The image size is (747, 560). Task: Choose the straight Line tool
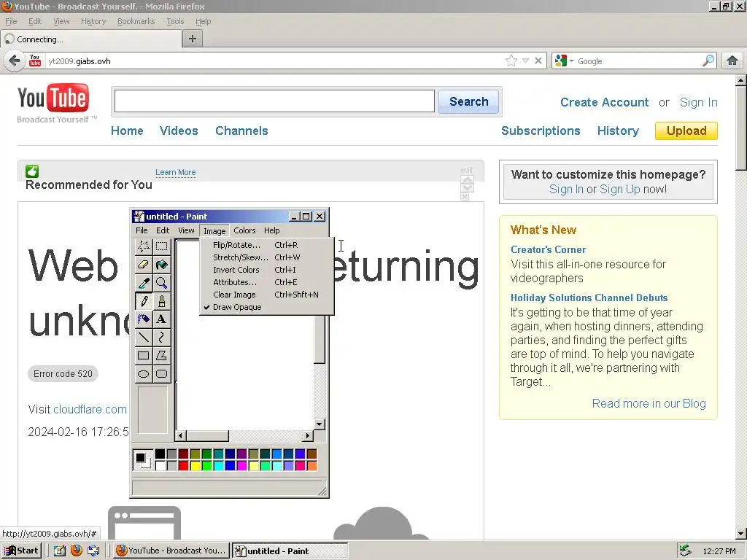click(x=144, y=337)
